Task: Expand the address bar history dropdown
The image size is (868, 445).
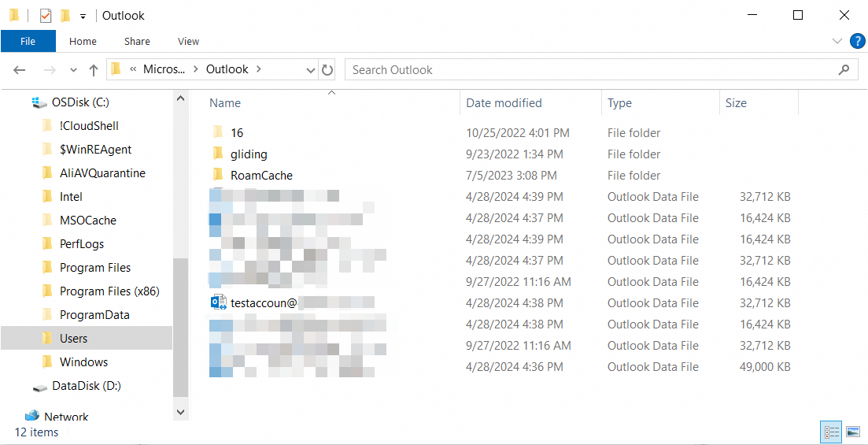Action: [311, 70]
